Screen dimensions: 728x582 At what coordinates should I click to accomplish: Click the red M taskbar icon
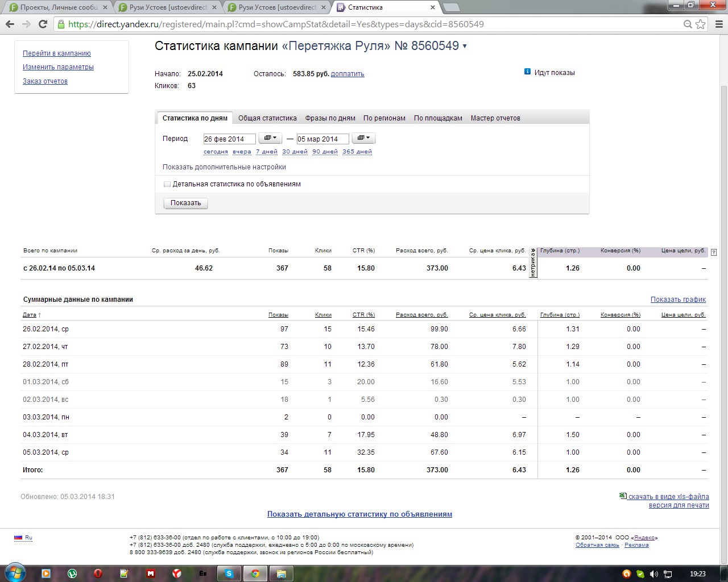pyautogui.click(x=151, y=573)
